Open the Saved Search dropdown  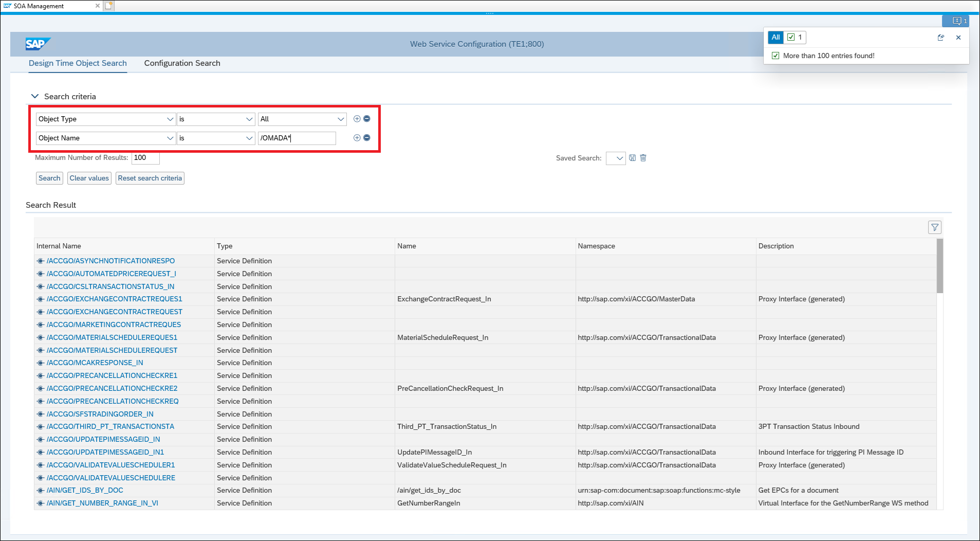click(616, 158)
